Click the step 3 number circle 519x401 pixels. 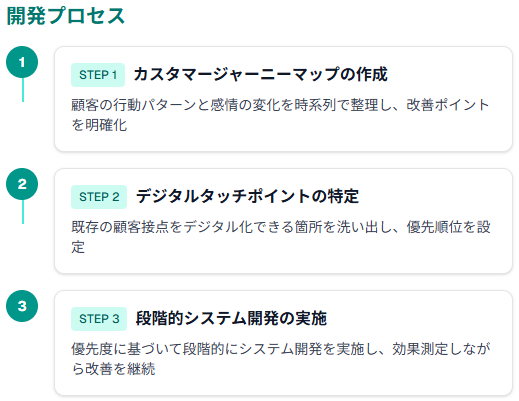click(22, 306)
